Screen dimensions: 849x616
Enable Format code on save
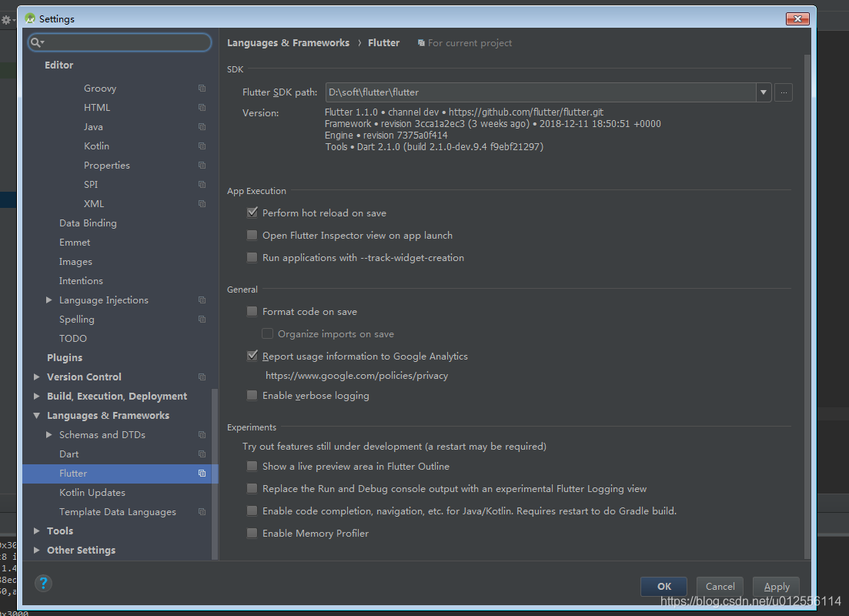click(x=252, y=311)
